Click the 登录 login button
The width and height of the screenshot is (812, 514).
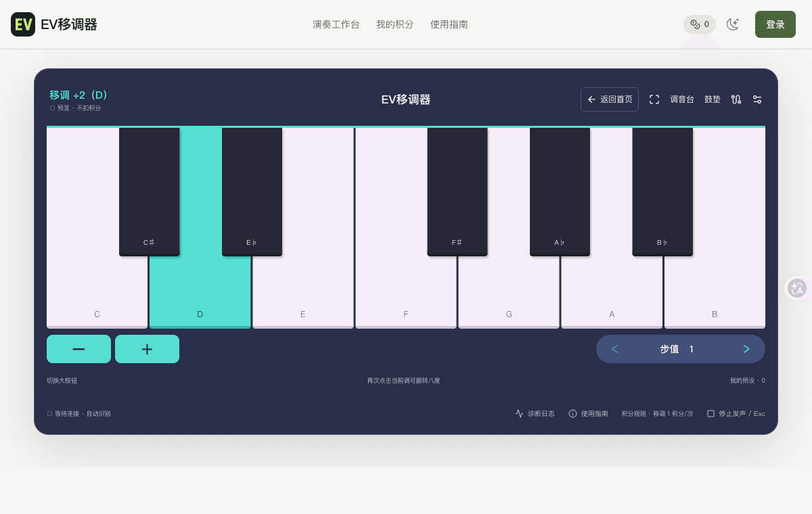775,24
